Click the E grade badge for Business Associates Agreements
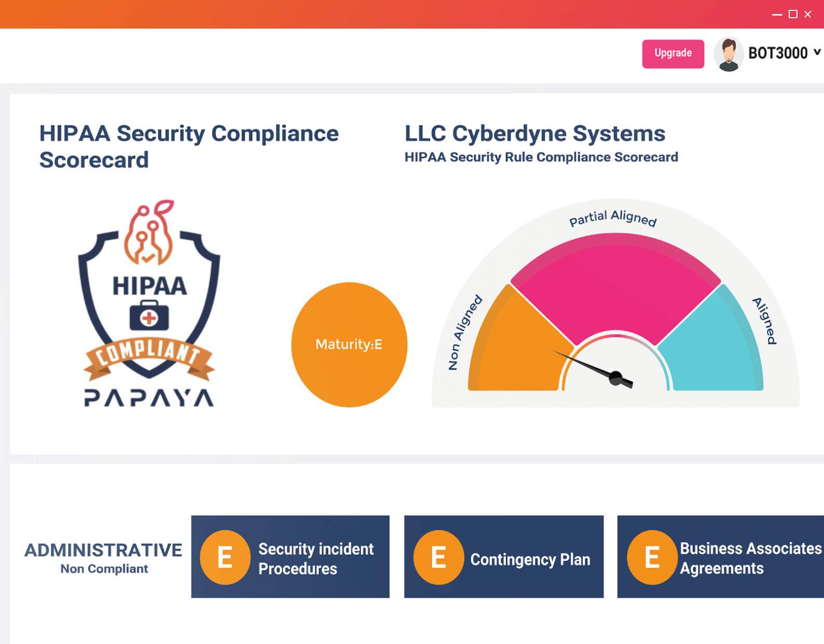Viewport: 824px width, 644px height. tap(652, 558)
